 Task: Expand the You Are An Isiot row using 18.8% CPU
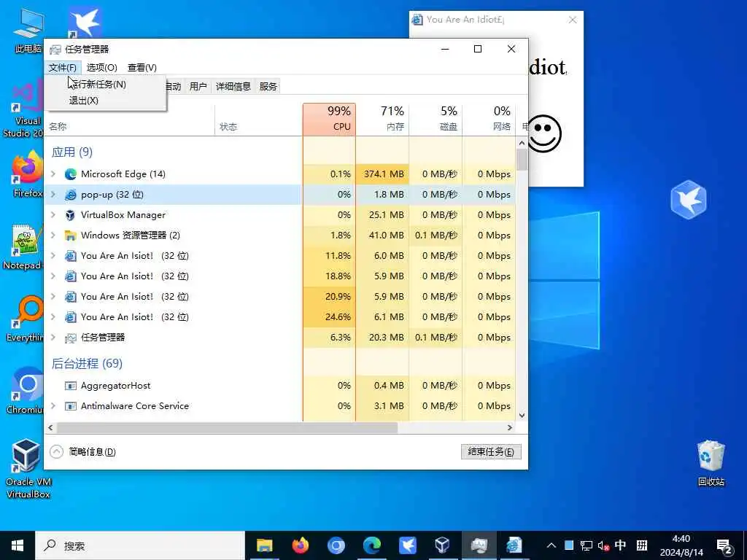click(x=53, y=276)
